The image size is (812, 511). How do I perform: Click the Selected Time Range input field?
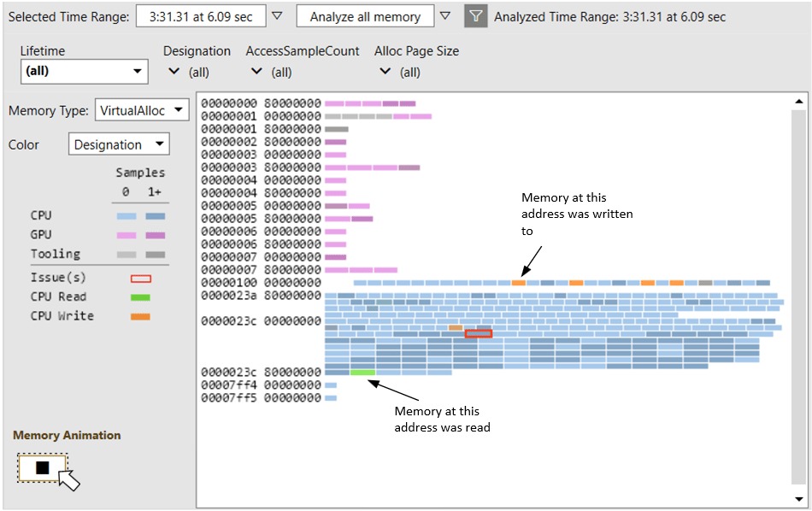[x=201, y=16]
